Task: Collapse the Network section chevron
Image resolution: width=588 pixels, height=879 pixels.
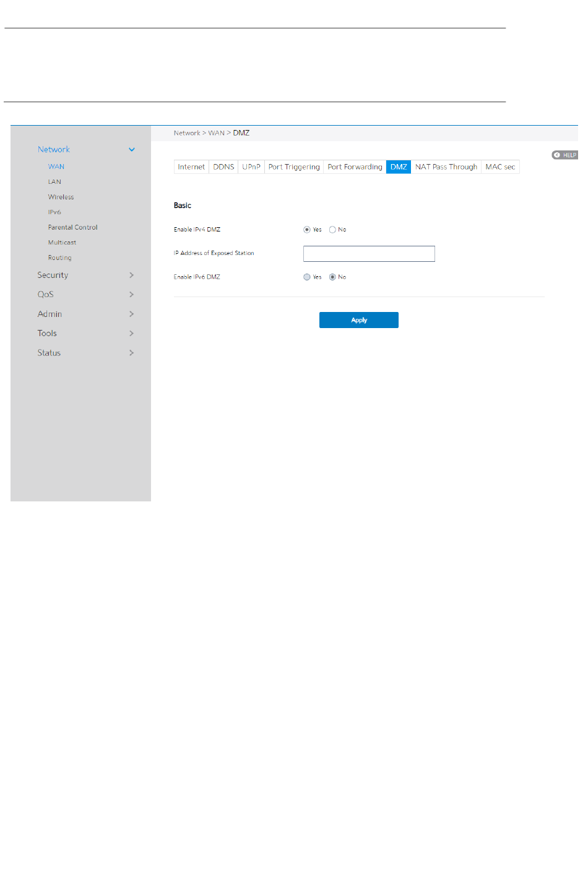Action: (132, 150)
